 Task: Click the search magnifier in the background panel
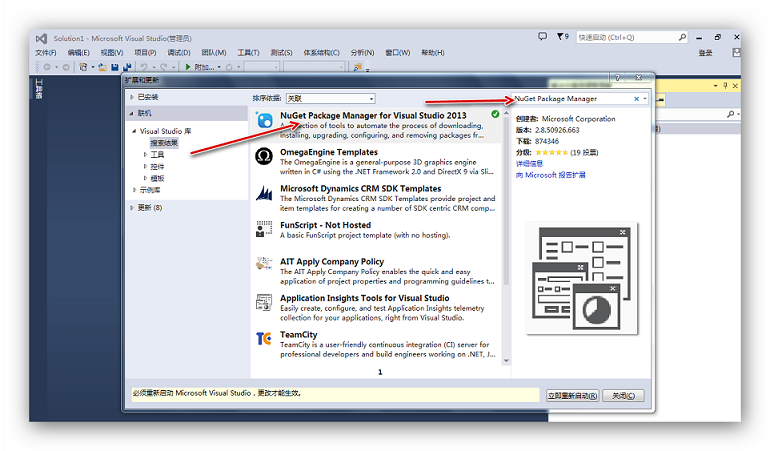click(731, 114)
